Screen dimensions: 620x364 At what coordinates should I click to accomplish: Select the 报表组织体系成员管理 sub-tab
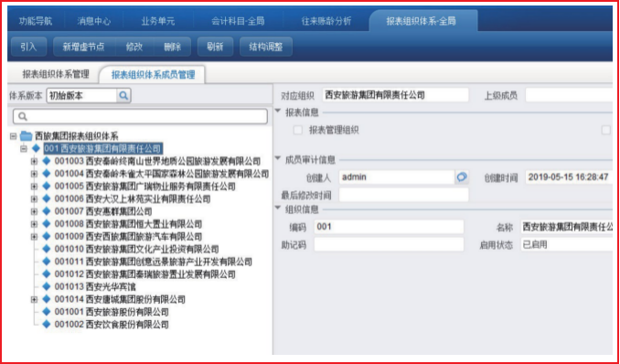pyautogui.click(x=153, y=74)
